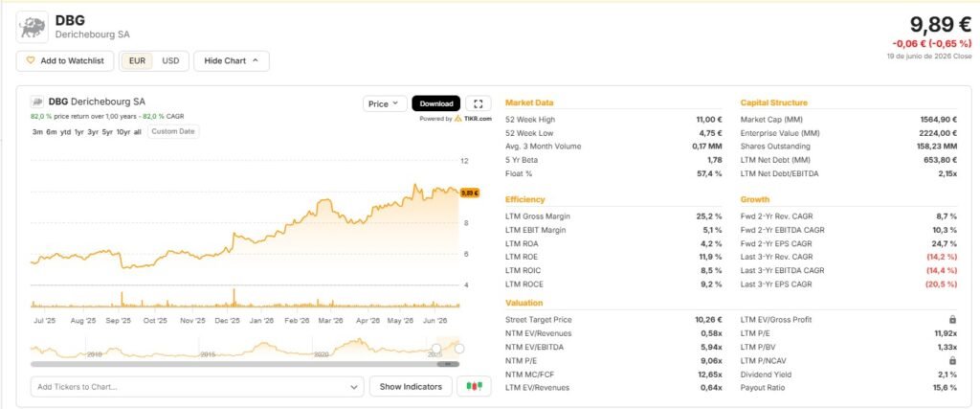This screenshot has width=980, height=409.
Task: Click the Growth section heading
Action: pyautogui.click(x=755, y=199)
